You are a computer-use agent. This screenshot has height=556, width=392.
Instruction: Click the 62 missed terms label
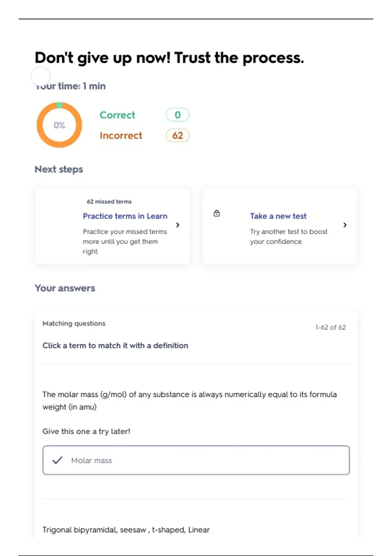109,201
